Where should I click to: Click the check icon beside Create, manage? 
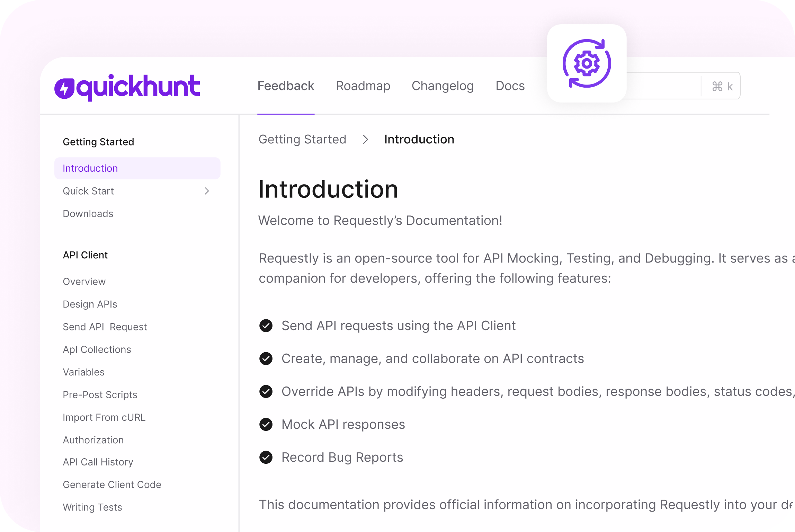[266, 358]
